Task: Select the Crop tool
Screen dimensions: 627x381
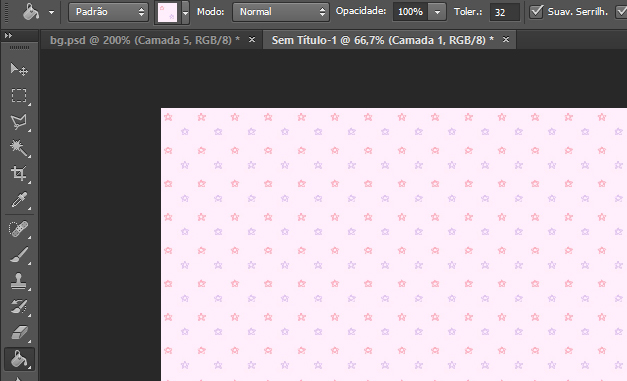Action: [19, 174]
